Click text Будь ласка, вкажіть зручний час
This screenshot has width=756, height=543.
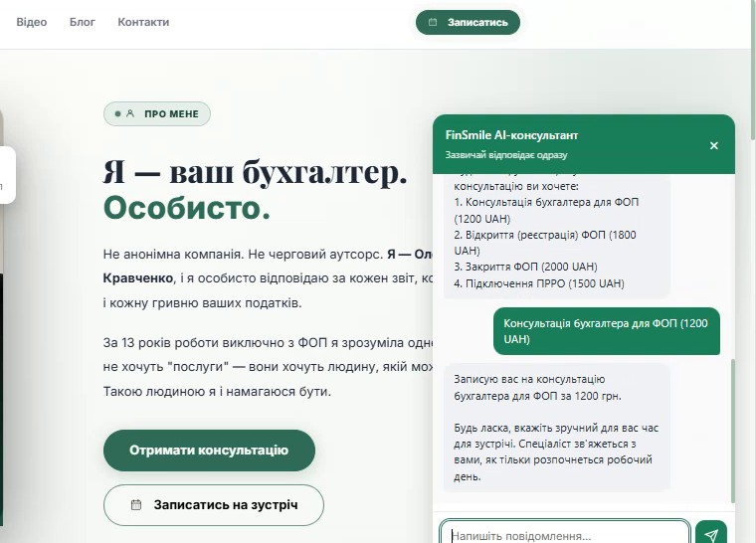556,452
